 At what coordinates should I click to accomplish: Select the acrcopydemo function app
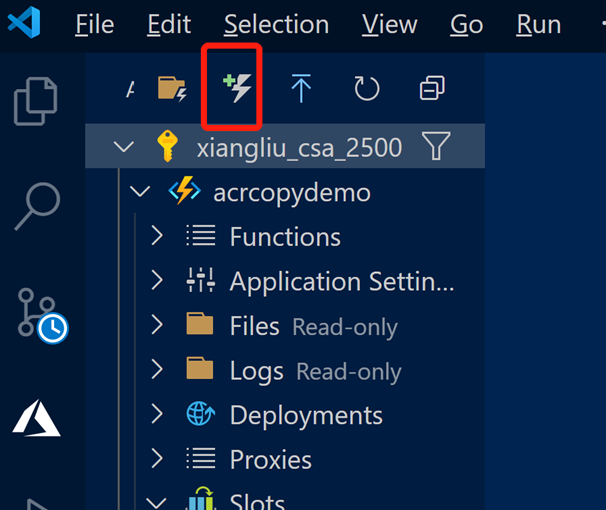click(285, 191)
